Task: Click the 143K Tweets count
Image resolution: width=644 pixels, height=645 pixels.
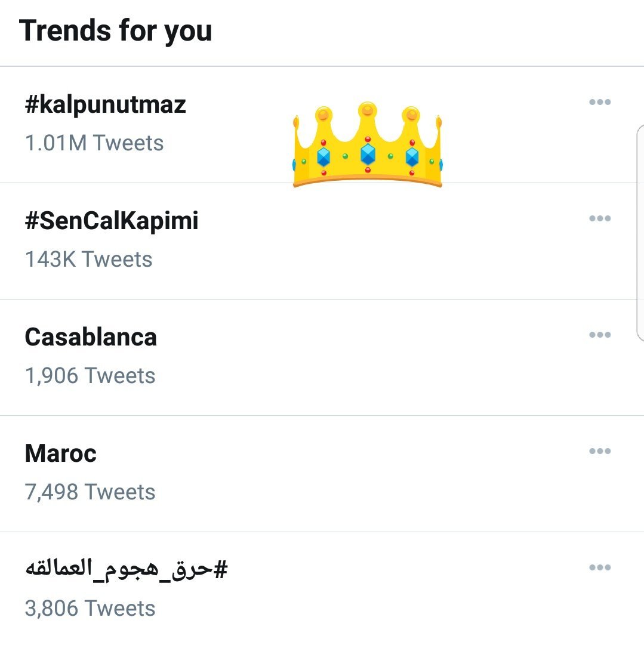Action: tap(88, 260)
